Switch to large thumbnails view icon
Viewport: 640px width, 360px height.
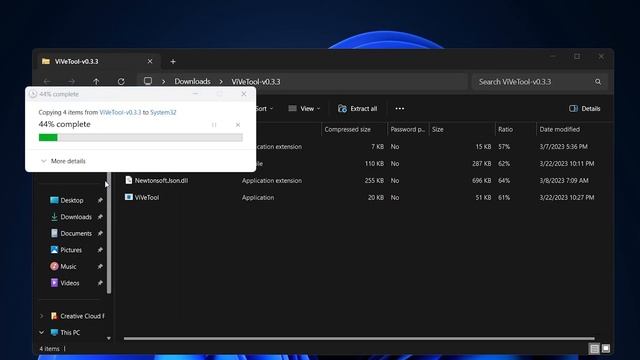[606, 349]
